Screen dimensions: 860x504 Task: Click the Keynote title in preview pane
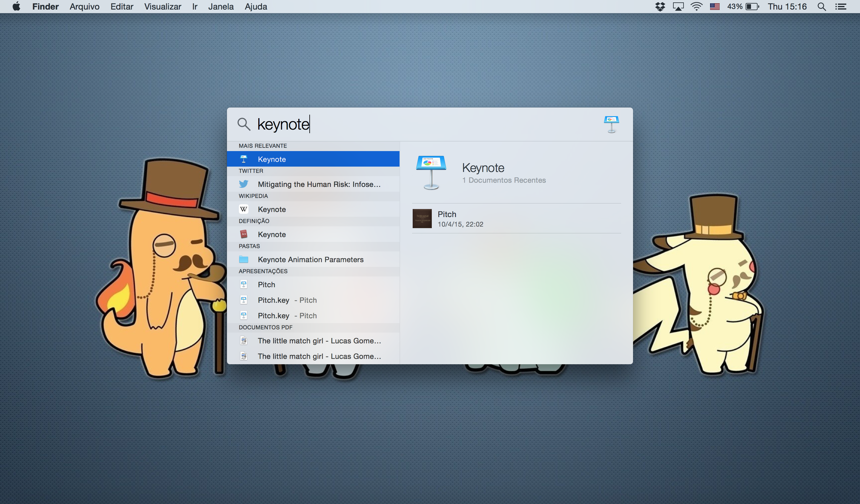click(x=483, y=168)
